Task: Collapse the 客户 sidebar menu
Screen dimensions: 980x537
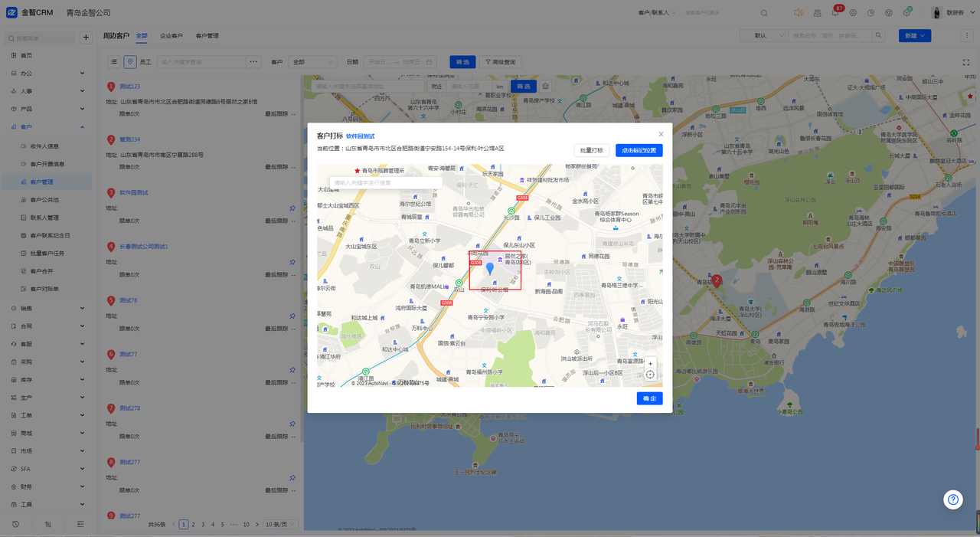Action: [47, 127]
